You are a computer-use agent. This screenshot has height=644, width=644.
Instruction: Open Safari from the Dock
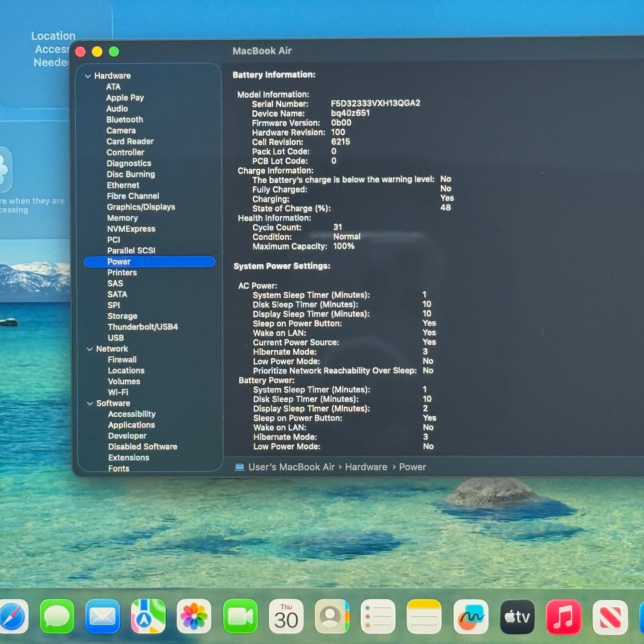12,617
